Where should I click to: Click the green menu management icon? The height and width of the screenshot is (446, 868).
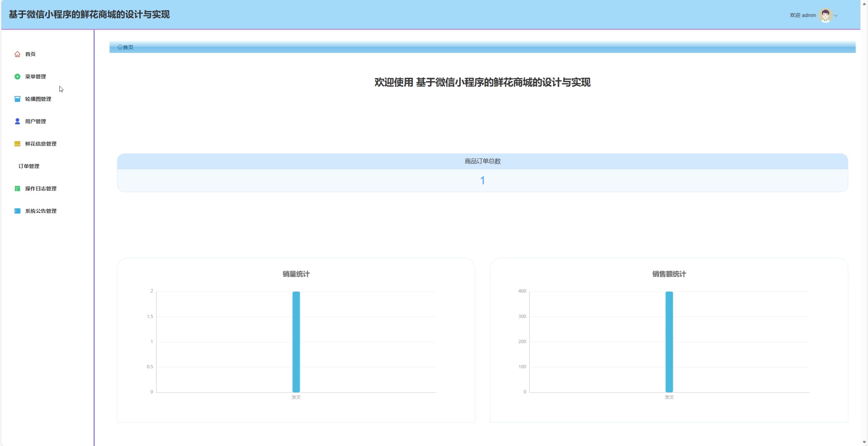pos(17,77)
